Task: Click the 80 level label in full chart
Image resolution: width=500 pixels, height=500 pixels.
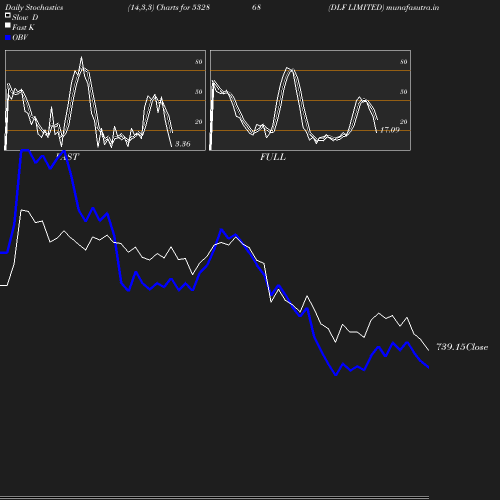Action: [404, 62]
